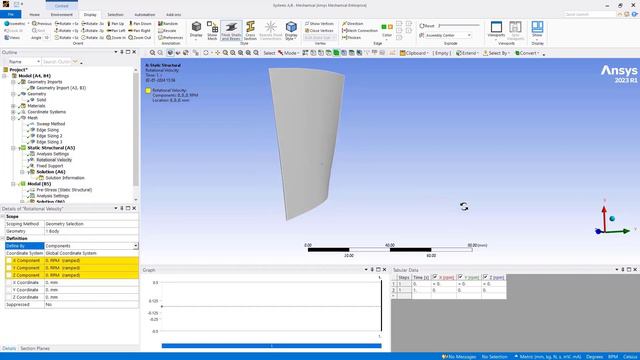Switch to Section Planes tab at bottom
Image resolution: width=640 pixels, height=360 pixels.
click(35, 349)
